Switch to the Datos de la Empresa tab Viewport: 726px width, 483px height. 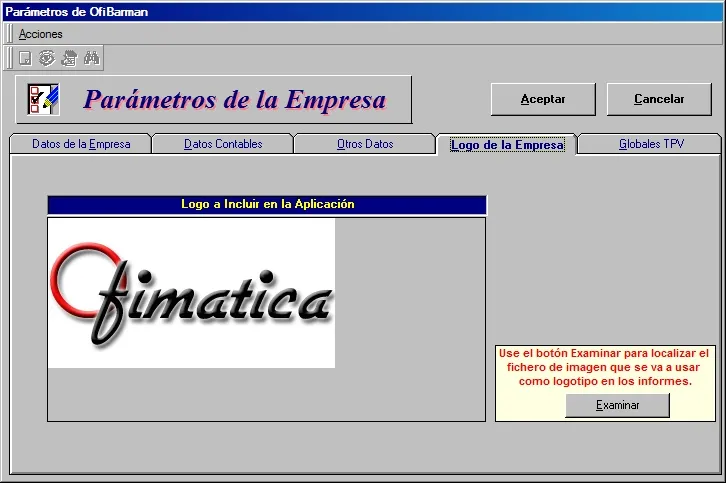click(81, 144)
